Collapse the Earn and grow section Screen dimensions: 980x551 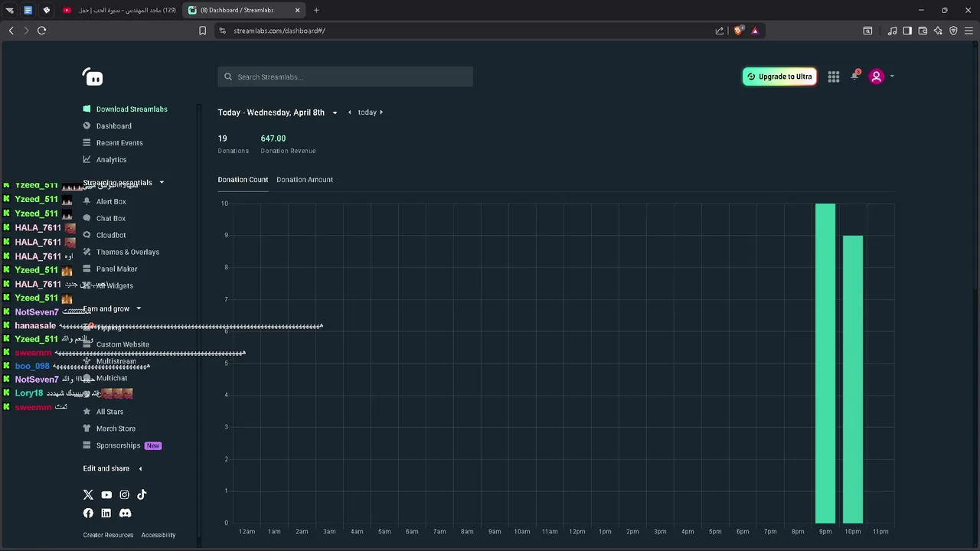[x=139, y=309]
